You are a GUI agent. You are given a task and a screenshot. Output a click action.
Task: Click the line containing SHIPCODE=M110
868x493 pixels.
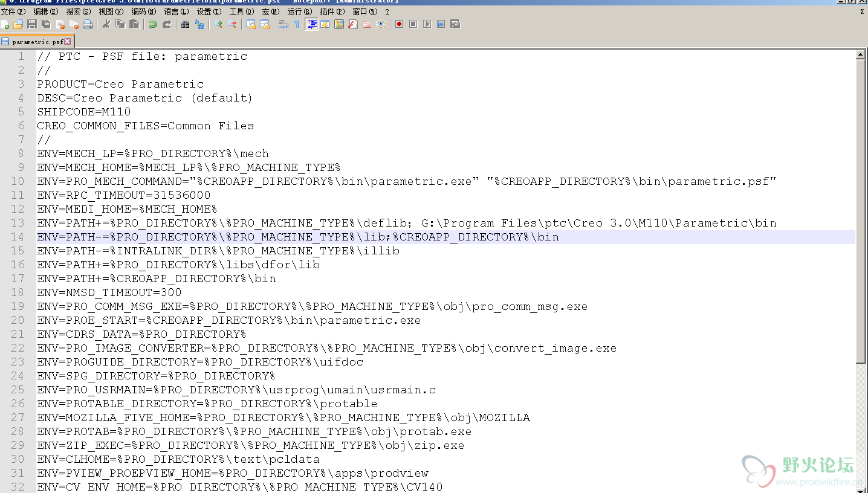(83, 112)
